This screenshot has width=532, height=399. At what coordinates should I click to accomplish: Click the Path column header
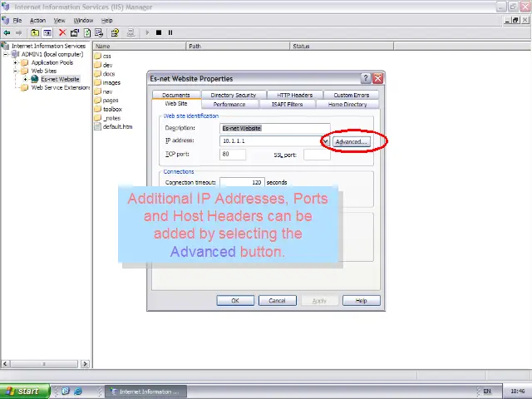tap(239, 47)
